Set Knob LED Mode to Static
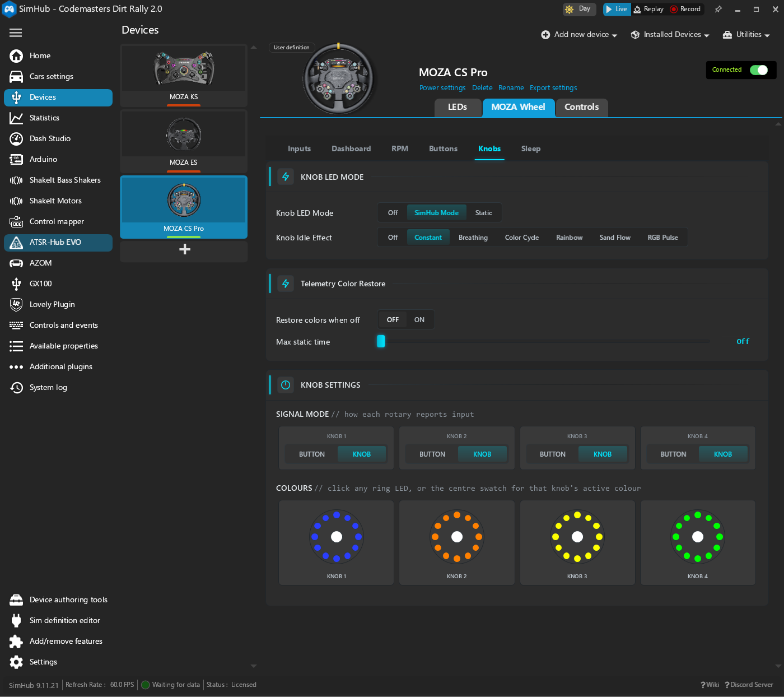This screenshot has width=784, height=697. click(x=484, y=213)
